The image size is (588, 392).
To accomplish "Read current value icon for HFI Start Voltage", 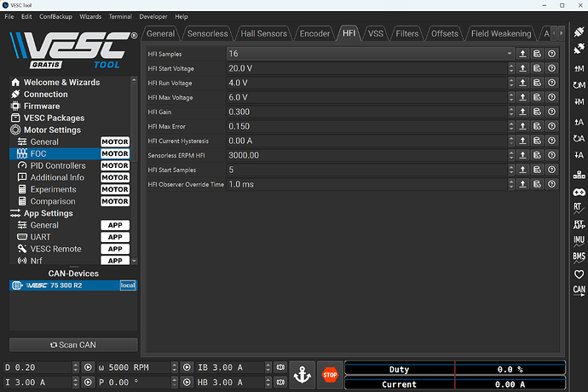I will pos(522,68).
